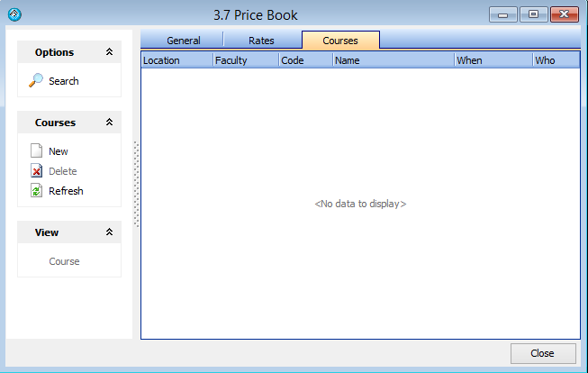Screen dimensions: 588x373
Task: Collapse the Courses panel chevron
Action: [x=109, y=123]
